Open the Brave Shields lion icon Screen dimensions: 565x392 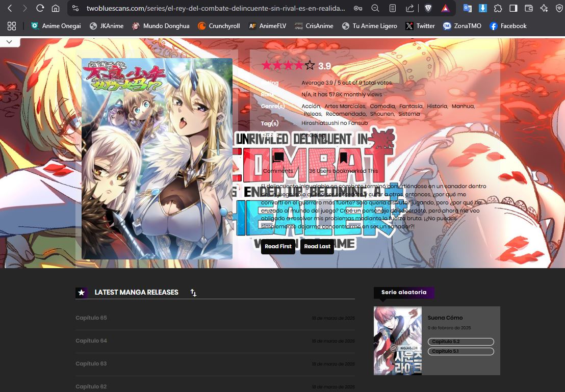428,8
